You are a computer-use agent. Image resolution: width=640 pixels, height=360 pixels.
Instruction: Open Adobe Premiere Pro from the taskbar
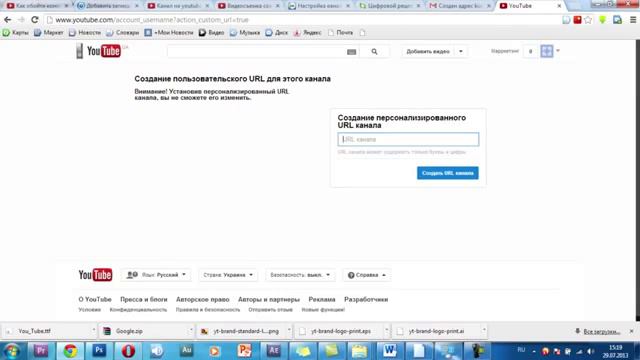(41, 351)
